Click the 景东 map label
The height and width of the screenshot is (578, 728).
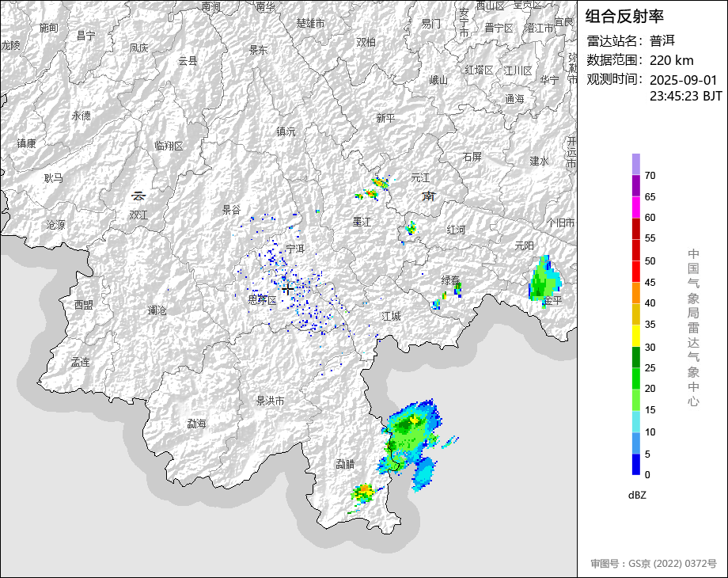tap(258, 50)
